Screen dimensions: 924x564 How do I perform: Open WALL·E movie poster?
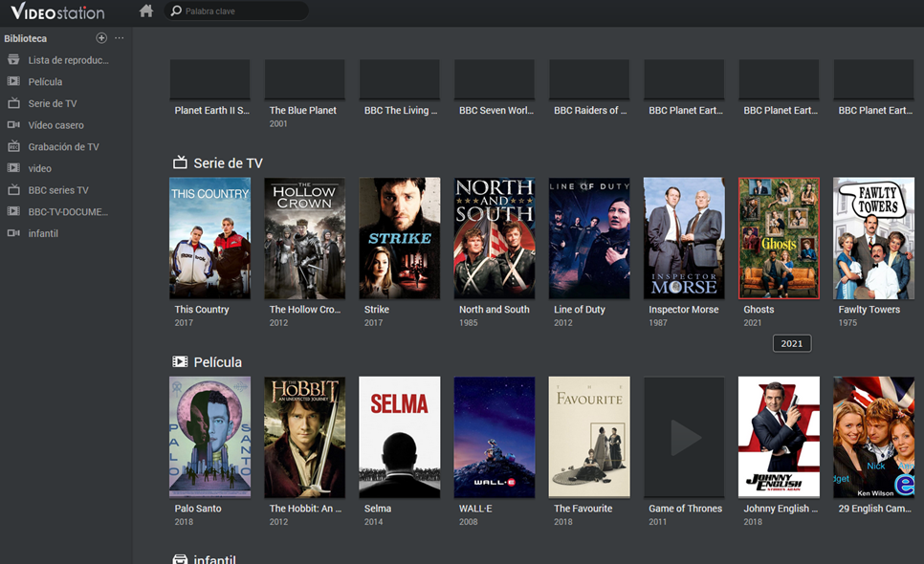(x=495, y=437)
